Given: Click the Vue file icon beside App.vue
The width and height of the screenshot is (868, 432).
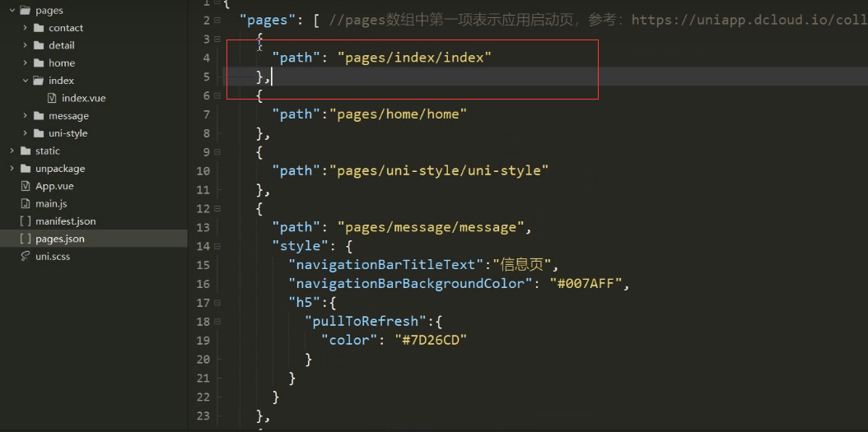Looking at the screenshot, I should pos(25,186).
